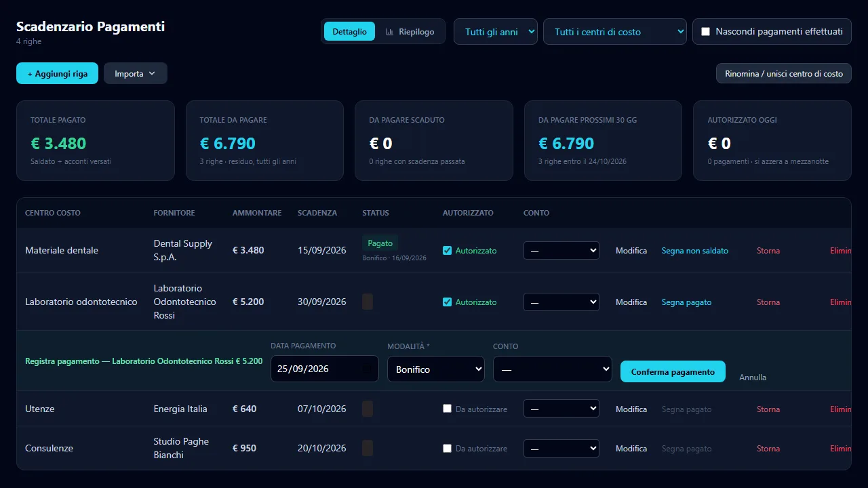Uncheck Autorizzato for Laboratorio Odontotecnico Rossi

447,302
